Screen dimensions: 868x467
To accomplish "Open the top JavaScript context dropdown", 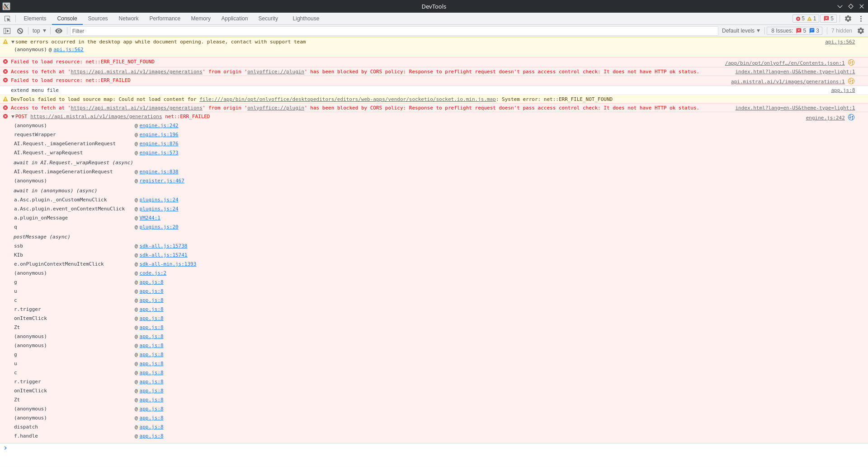I will pos(39,31).
